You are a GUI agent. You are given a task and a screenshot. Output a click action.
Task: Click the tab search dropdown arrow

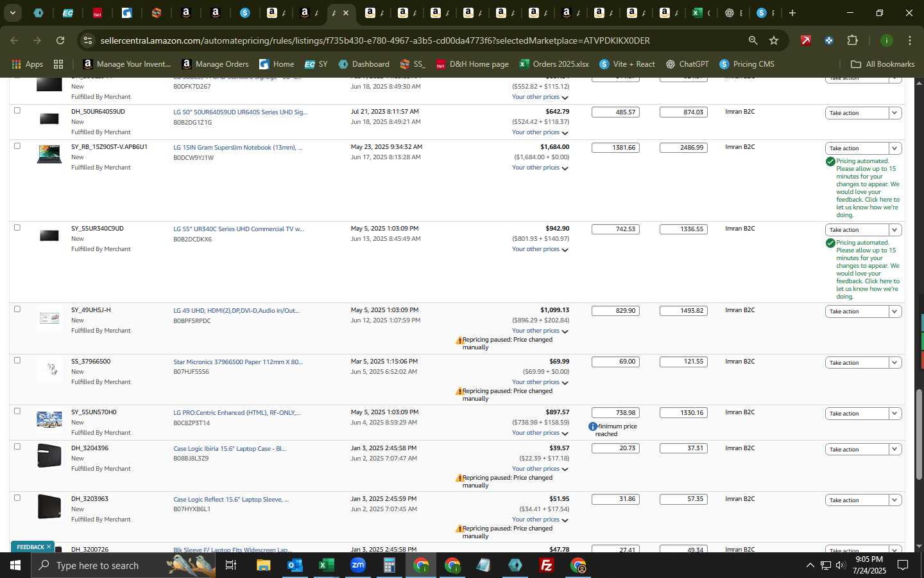coord(12,13)
